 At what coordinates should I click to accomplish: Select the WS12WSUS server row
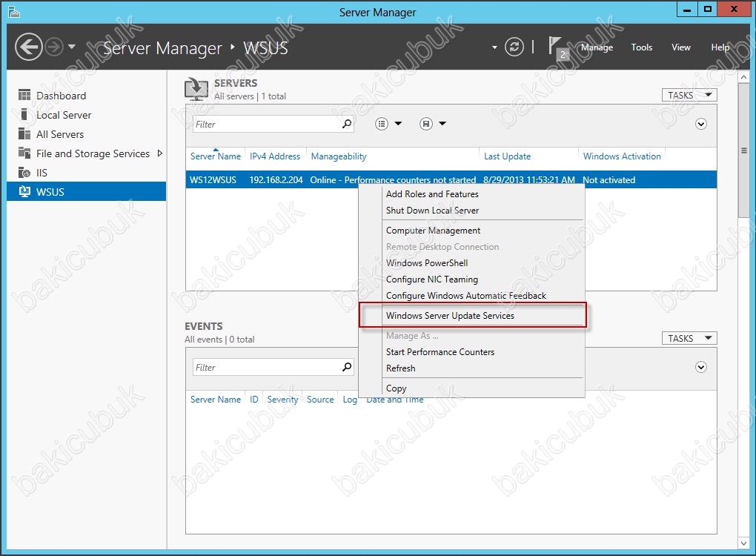point(451,179)
